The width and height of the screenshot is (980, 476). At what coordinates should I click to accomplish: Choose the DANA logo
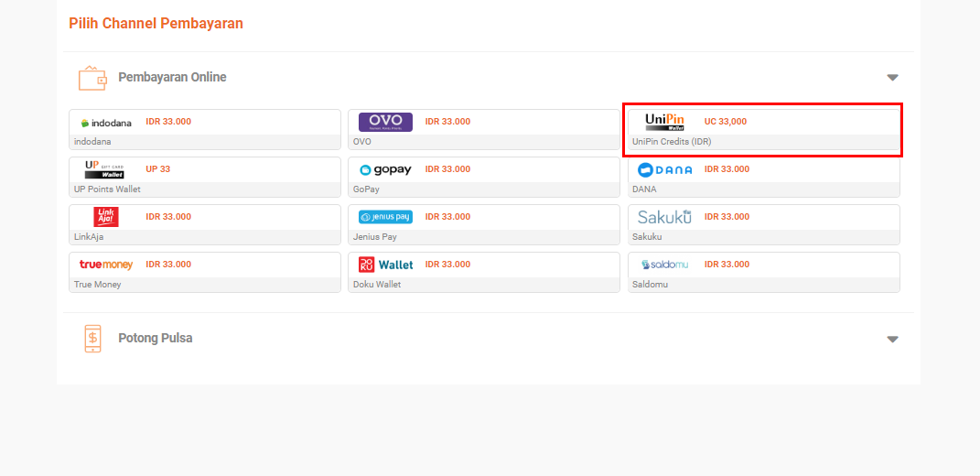664,169
